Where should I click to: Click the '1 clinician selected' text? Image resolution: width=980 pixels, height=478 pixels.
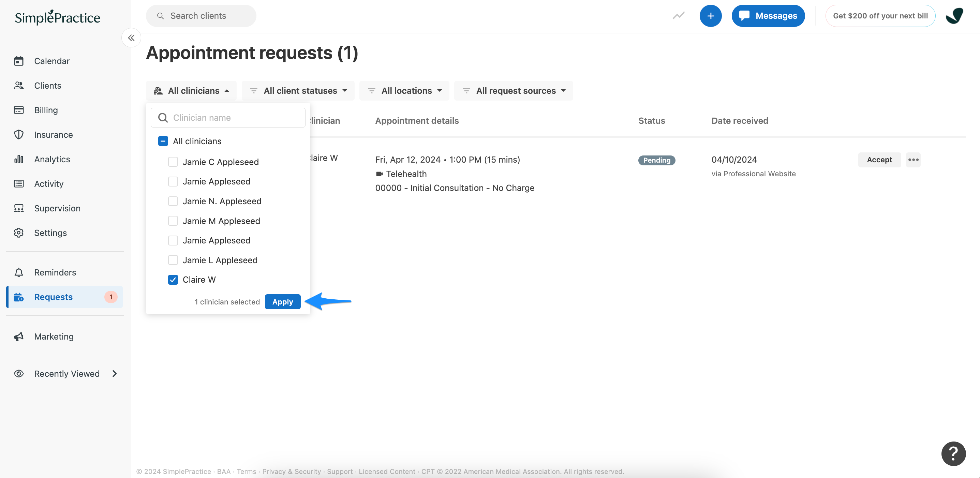pyautogui.click(x=227, y=301)
